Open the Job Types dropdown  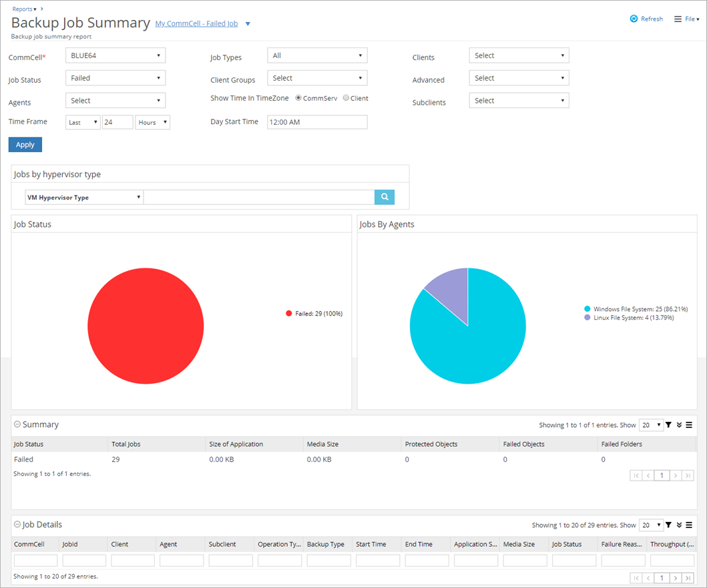tap(317, 55)
